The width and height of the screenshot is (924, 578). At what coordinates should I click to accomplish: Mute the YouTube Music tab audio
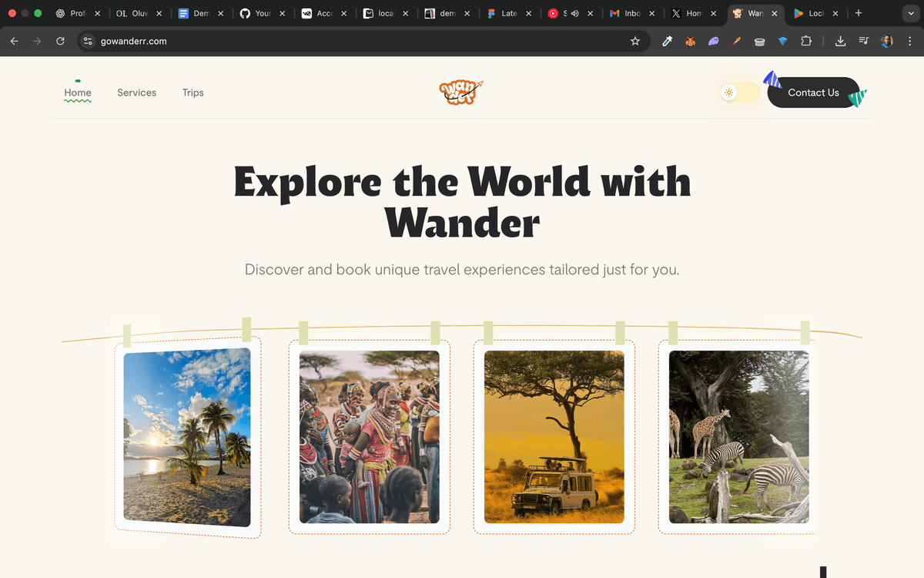coord(574,14)
